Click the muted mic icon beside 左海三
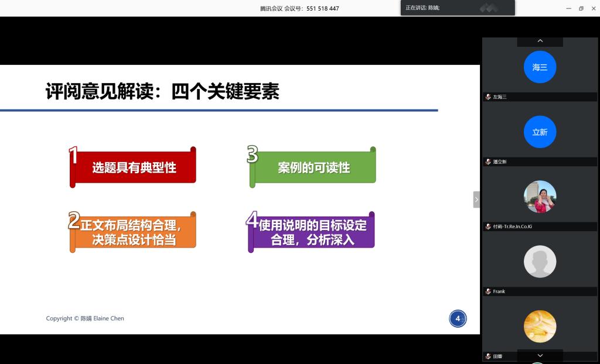Viewport: 600px width, 364px height. coord(488,97)
